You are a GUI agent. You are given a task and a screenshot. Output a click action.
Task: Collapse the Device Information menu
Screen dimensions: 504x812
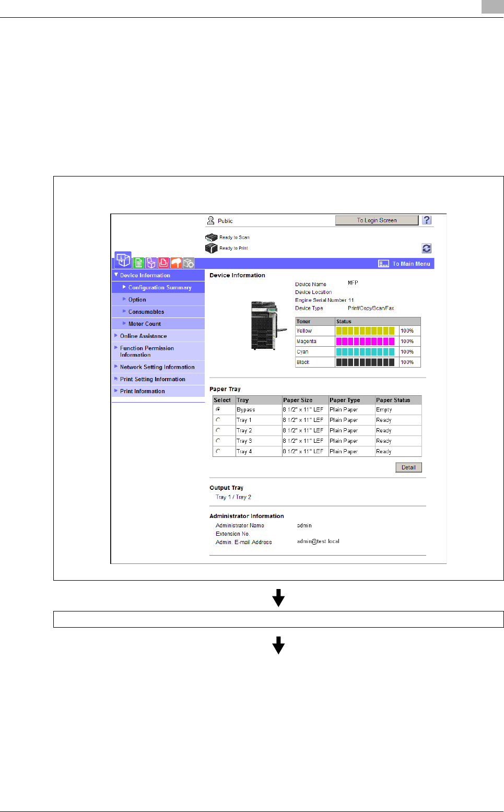click(x=158, y=275)
